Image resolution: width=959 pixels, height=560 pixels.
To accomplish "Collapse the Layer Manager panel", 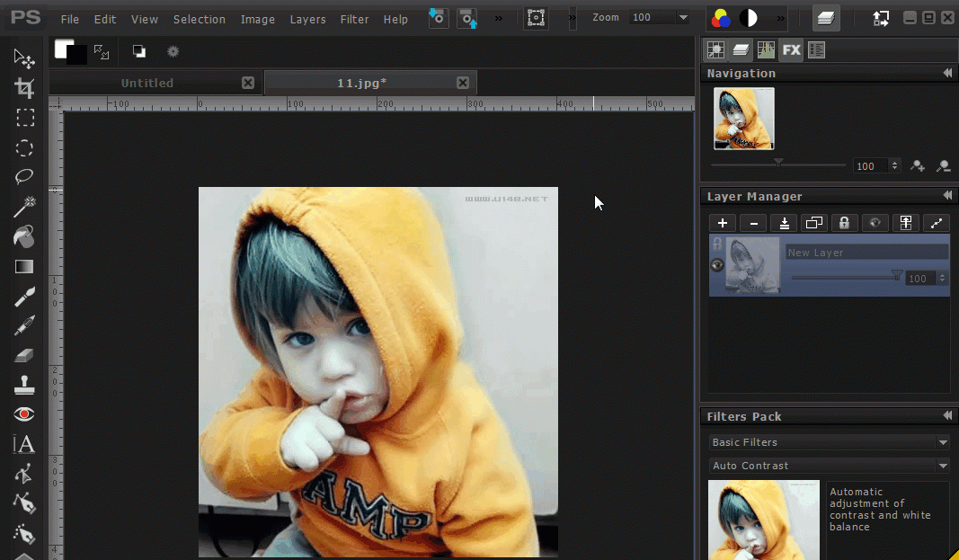I will pos(947,196).
